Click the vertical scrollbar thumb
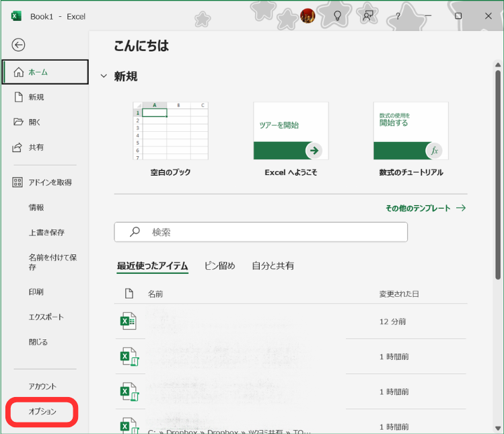The image size is (504, 434). [x=498, y=174]
